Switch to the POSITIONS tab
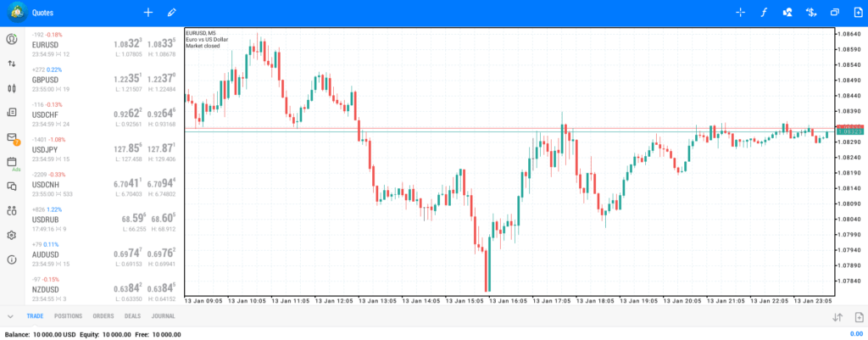This screenshot has width=868, height=340. [68, 316]
